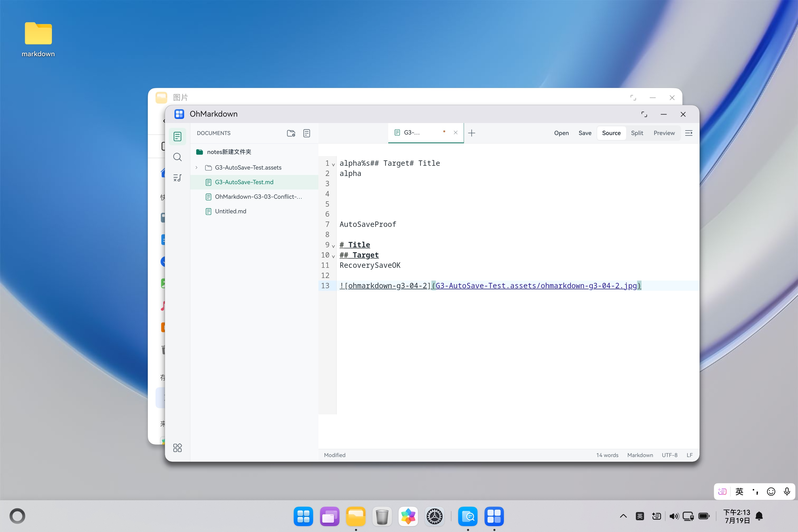Select the G3-... document tab
Viewport: 798px width, 532px height.
click(x=426, y=133)
